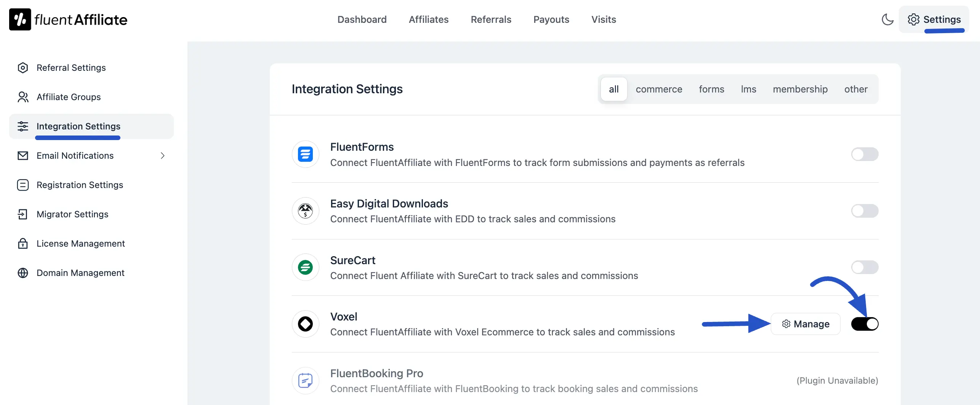The width and height of the screenshot is (980, 405).
Task: Select the Referral Settings sidebar icon
Action: (x=23, y=68)
